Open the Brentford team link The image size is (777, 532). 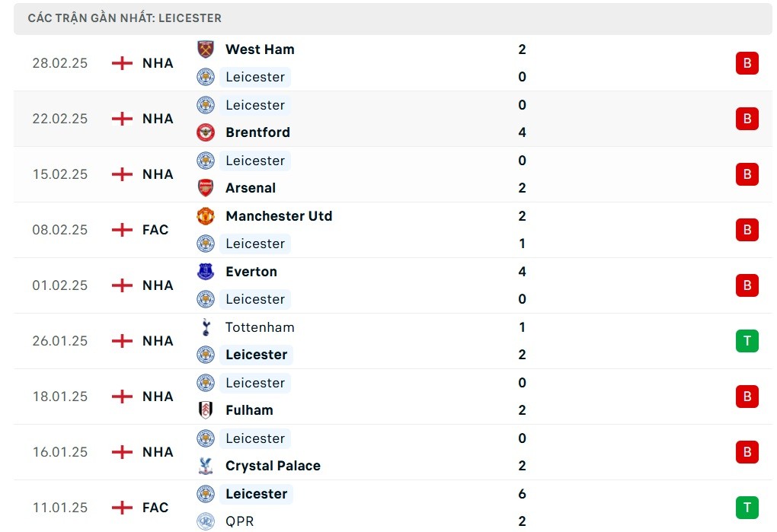(257, 132)
